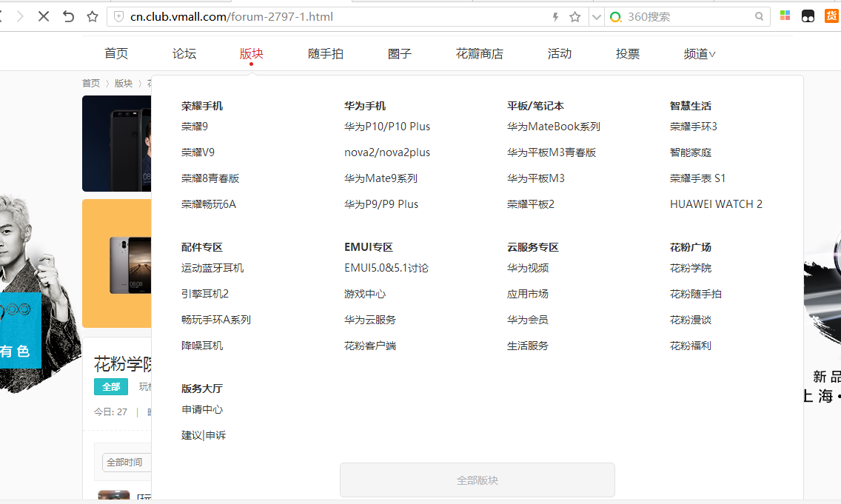This screenshot has height=504, width=841.
Task: Open the 花粉随手拍 forum link
Action: (696, 294)
